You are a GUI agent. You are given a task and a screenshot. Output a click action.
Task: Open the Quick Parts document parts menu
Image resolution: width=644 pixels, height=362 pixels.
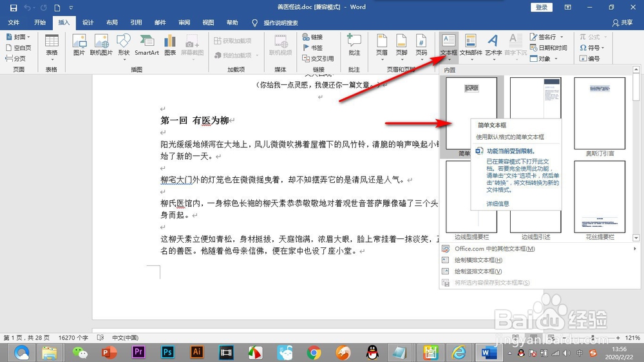tap(471, 47)
